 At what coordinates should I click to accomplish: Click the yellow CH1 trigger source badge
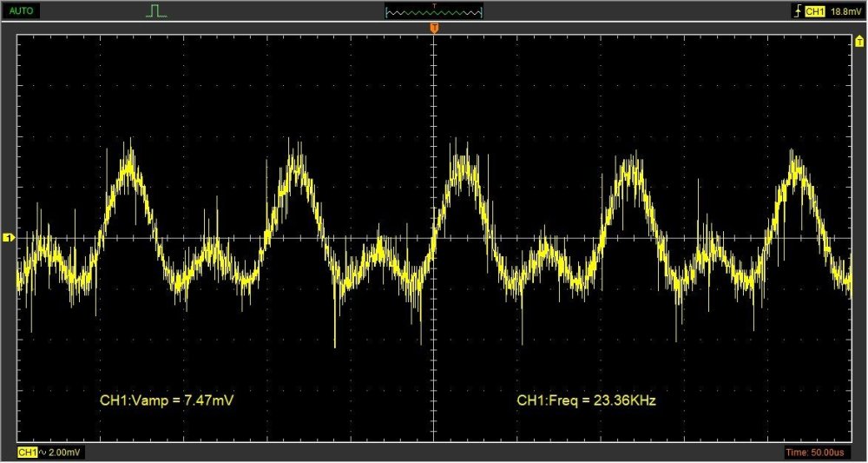814,11
